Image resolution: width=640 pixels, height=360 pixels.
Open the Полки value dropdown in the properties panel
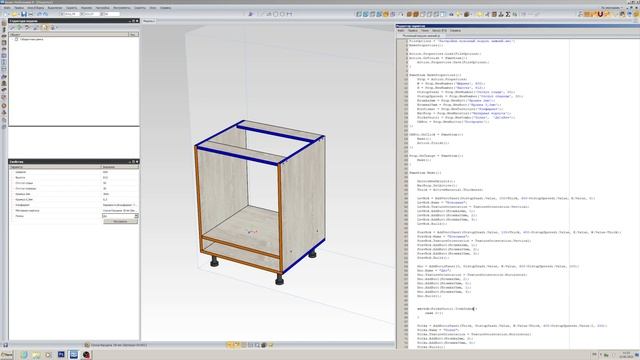coord(136,216)
